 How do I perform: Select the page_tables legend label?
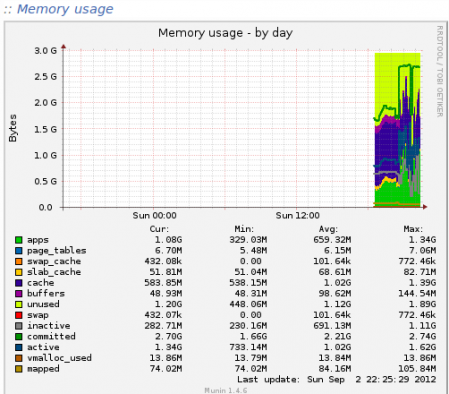(57, 251)
